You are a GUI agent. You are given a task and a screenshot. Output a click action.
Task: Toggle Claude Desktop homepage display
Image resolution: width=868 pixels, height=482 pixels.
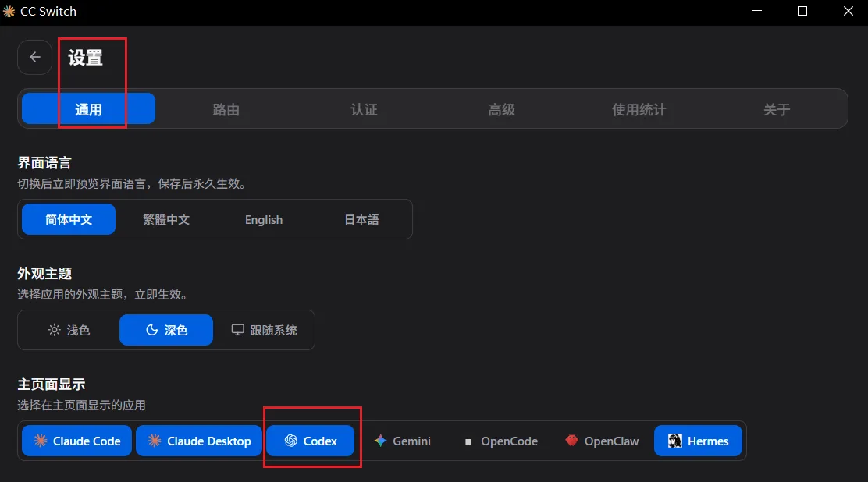[x=199, y=441]
